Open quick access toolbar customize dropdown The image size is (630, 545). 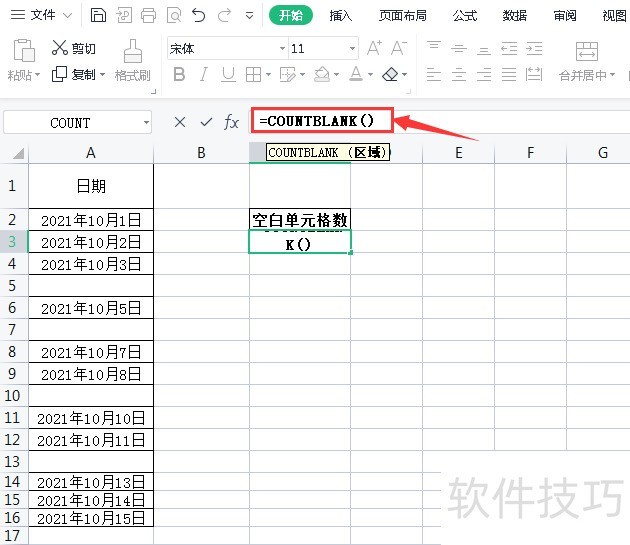(250, 16)
